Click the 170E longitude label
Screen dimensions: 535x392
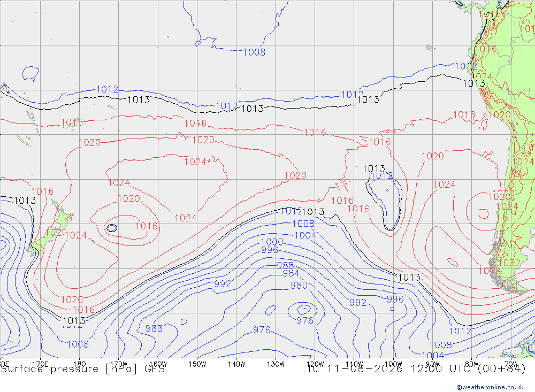tap(40, 364)
